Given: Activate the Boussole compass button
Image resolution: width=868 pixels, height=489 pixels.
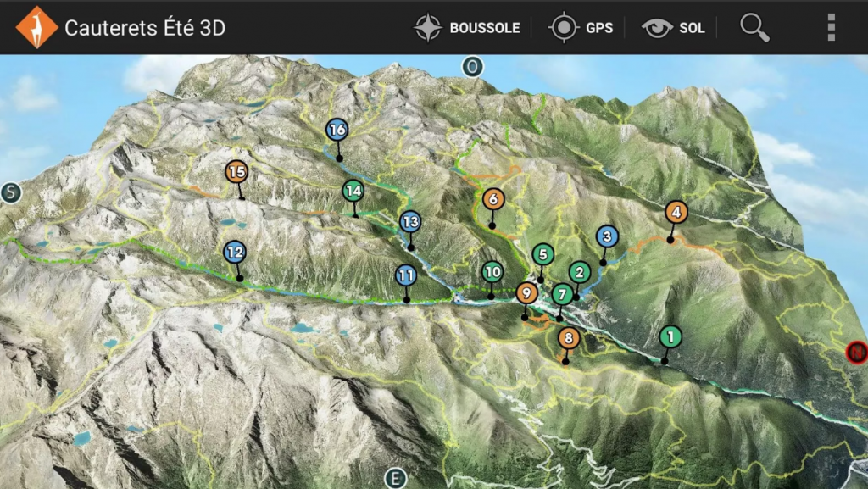Looking at the screenshot, I should (x=467, y=28).
